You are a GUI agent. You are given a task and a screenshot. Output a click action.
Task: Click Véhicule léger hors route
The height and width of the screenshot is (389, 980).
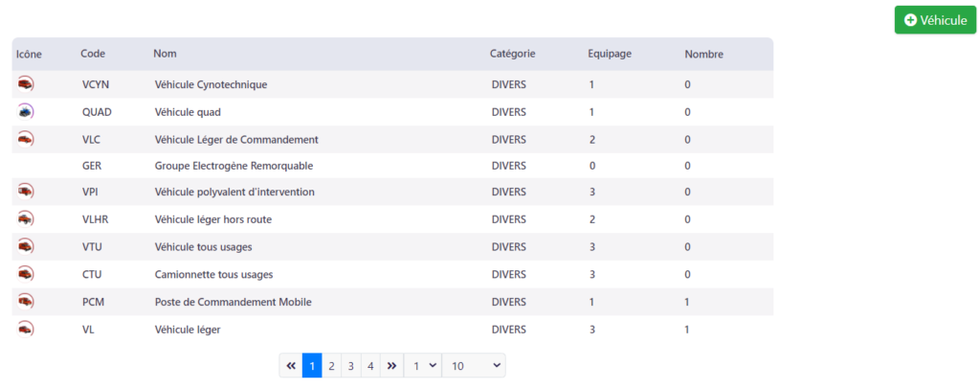click(x=213, y=219)
